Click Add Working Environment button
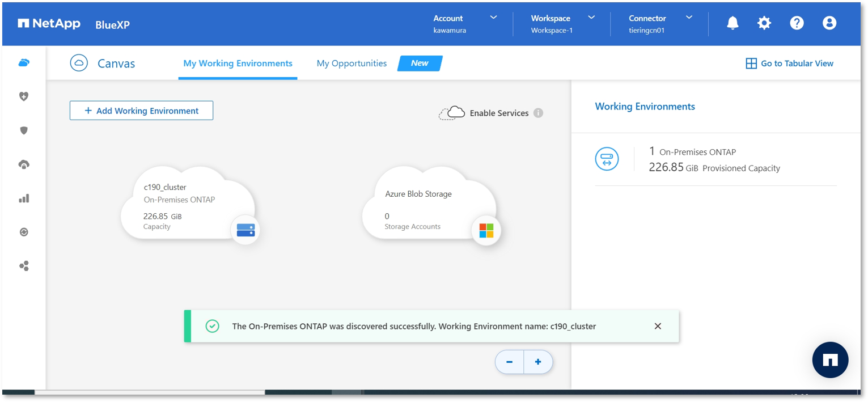 coord(141,111)
